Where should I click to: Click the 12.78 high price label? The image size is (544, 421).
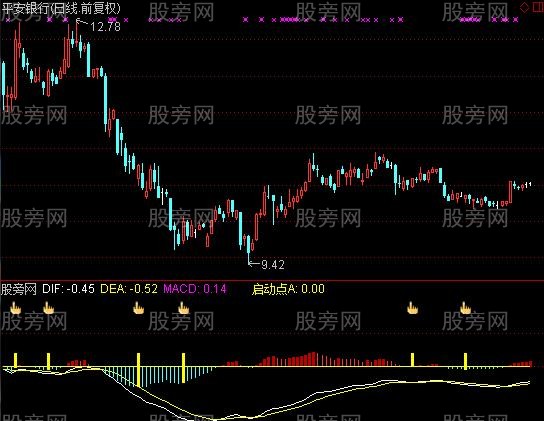tap(105, 27)
